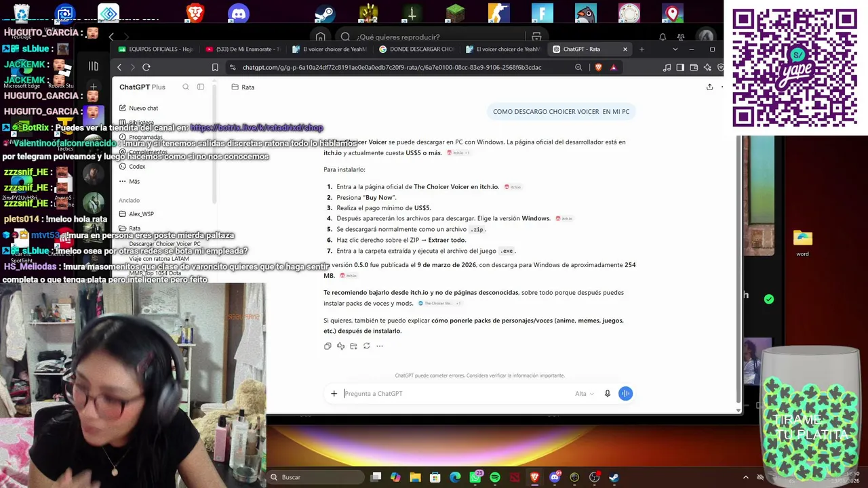Image resolution: width=868 pixels, height=488 pixels.
Task: Open Recycle Bin desktop icon
Action: click(x=22, y=14)
